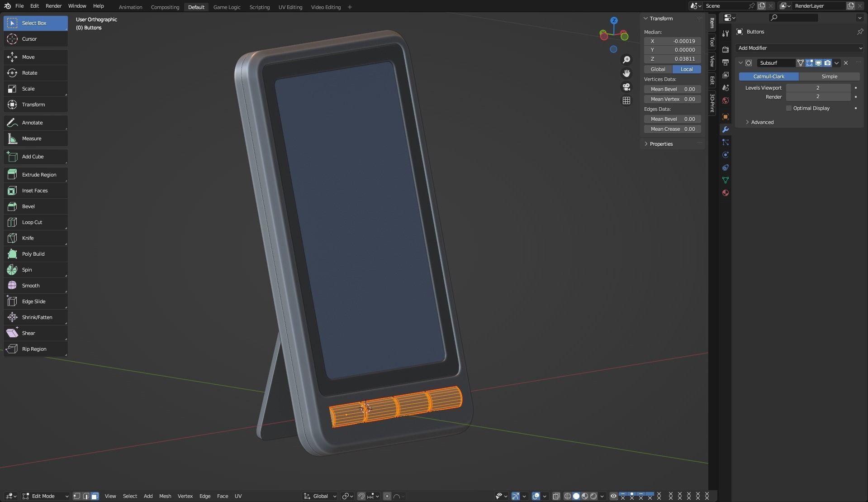Viewport: 868px width, 502px height.
Task: Open the Particles properties tab icon
Action: click(726, 142)
